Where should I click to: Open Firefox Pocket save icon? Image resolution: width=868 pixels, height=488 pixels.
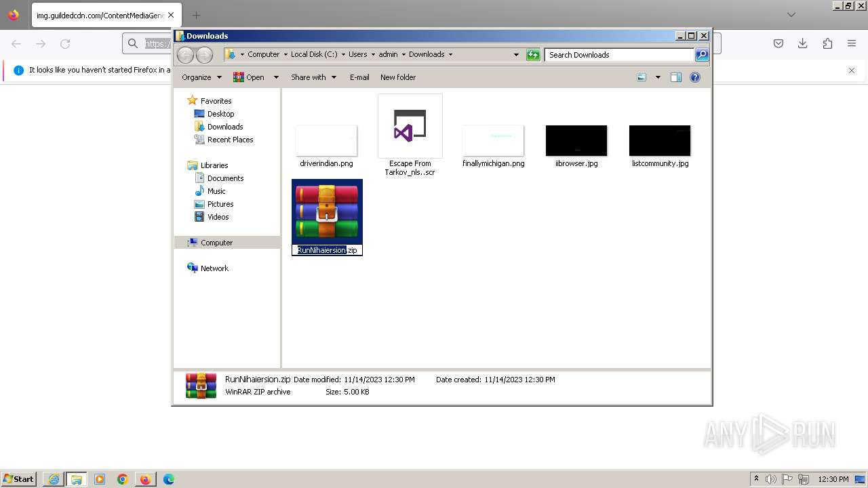click(x=778, y=43)
